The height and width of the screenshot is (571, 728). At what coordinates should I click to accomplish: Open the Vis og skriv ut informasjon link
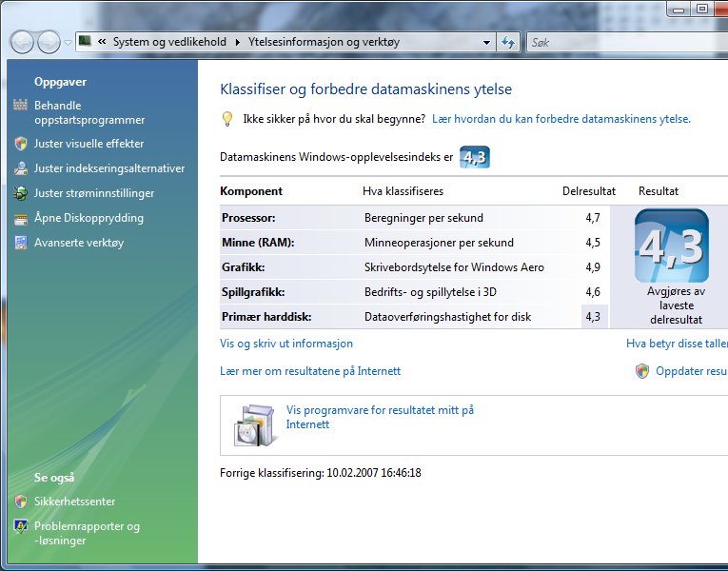[285, 344]
